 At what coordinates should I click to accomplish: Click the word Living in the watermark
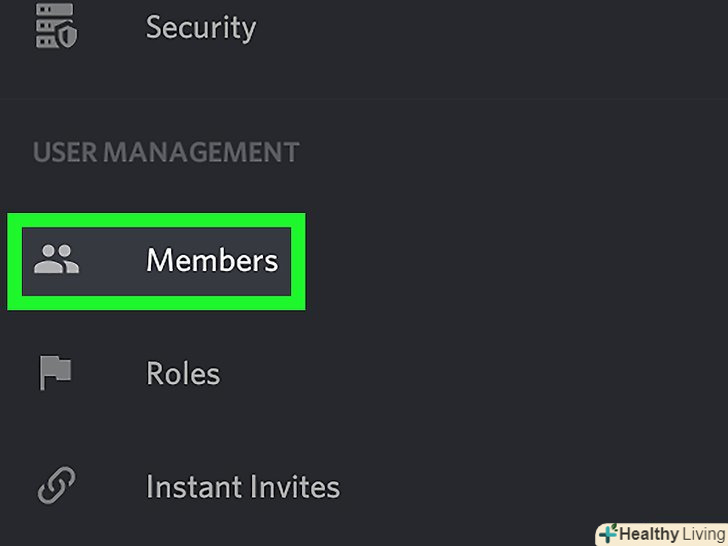click(700, 534)
